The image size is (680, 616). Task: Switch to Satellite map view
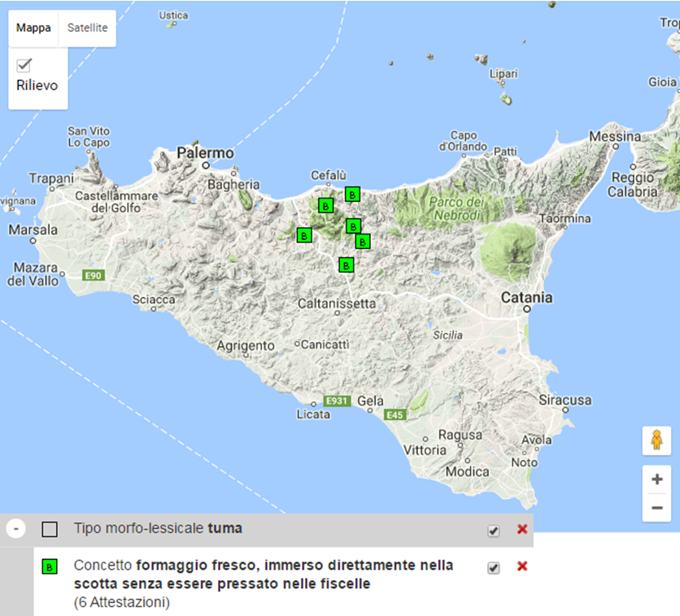87,28
